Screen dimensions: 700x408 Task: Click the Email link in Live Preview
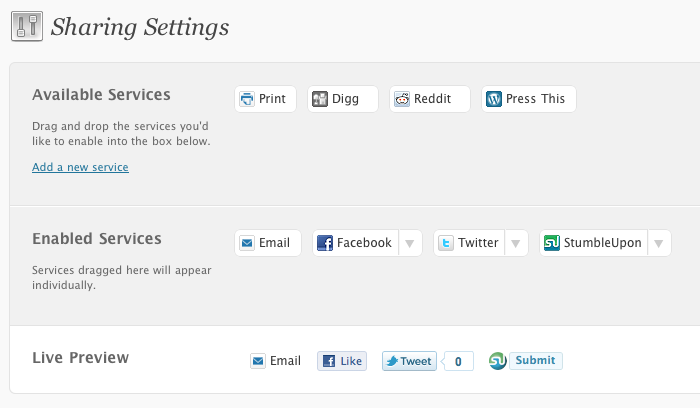point(285,361)
